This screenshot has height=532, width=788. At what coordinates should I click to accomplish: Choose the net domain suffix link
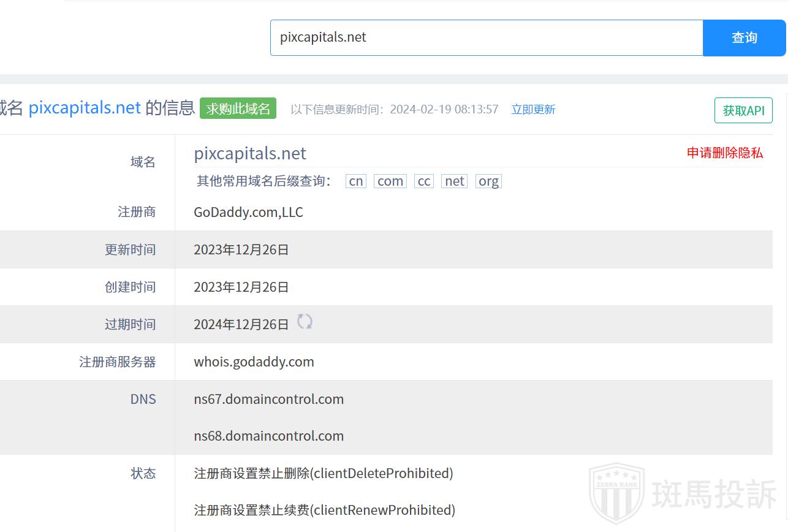pyautogui.click(x=455, y=181)
